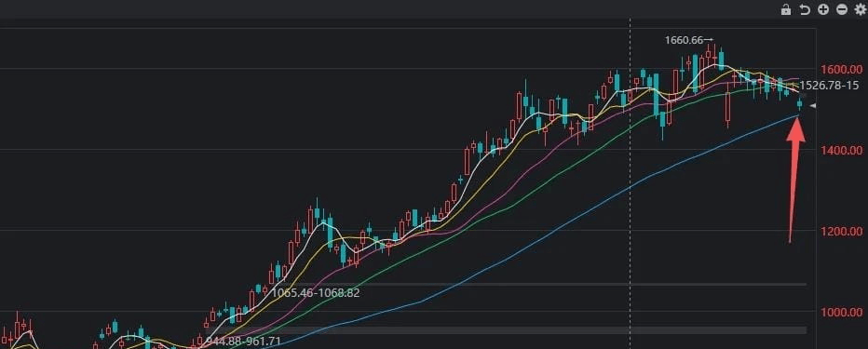Click the undo arrow icon
This screenshot has height=349, width=868.
(805, 9)
